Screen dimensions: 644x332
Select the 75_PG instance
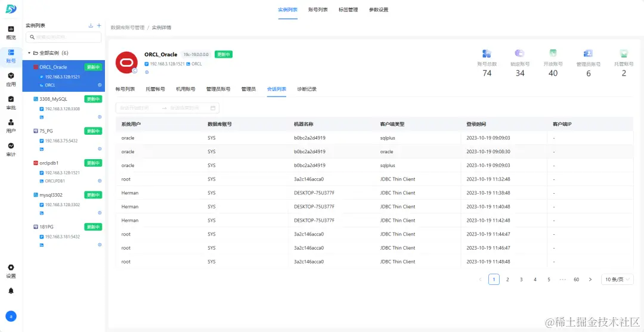point(63,140)
